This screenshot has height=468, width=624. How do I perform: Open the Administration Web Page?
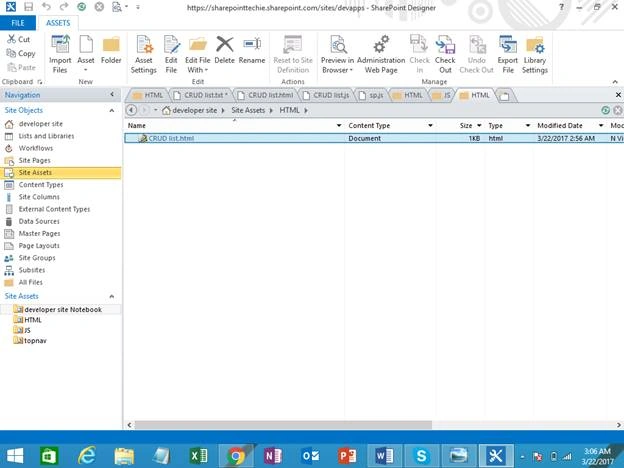pos(381,54)
